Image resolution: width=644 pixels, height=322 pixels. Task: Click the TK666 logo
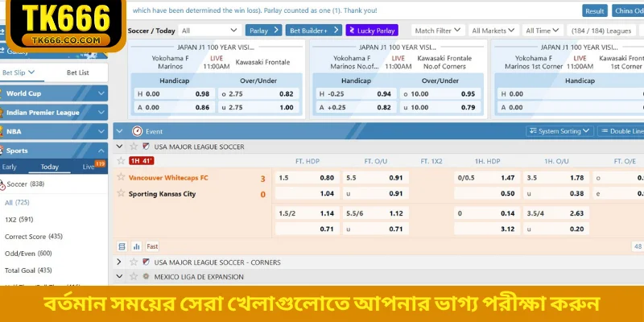coord(65,25)
